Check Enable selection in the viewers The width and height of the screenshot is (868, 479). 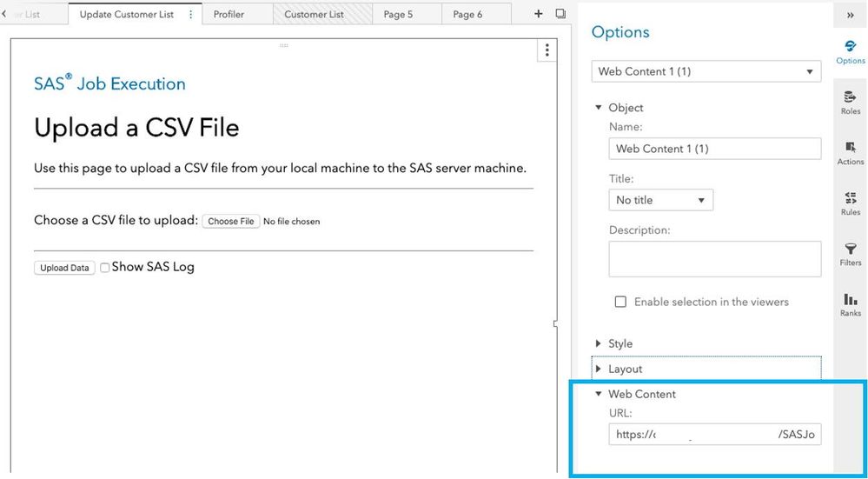(620, 302)
